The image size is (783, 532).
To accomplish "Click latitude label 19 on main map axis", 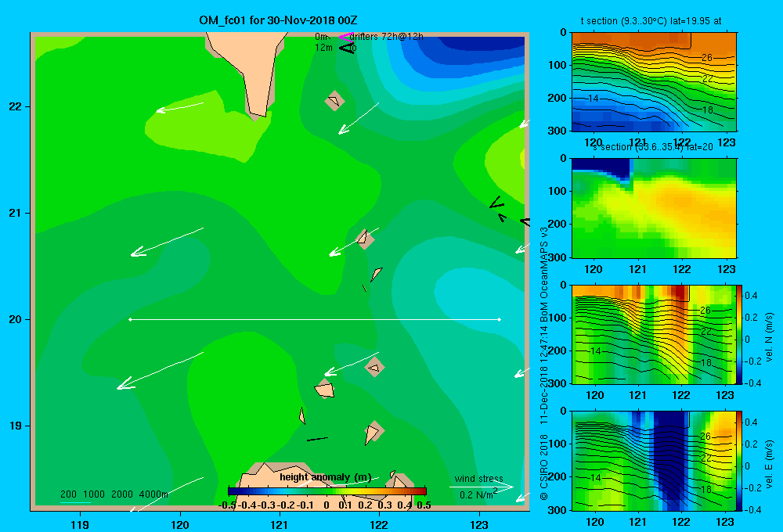I will 15,426.
